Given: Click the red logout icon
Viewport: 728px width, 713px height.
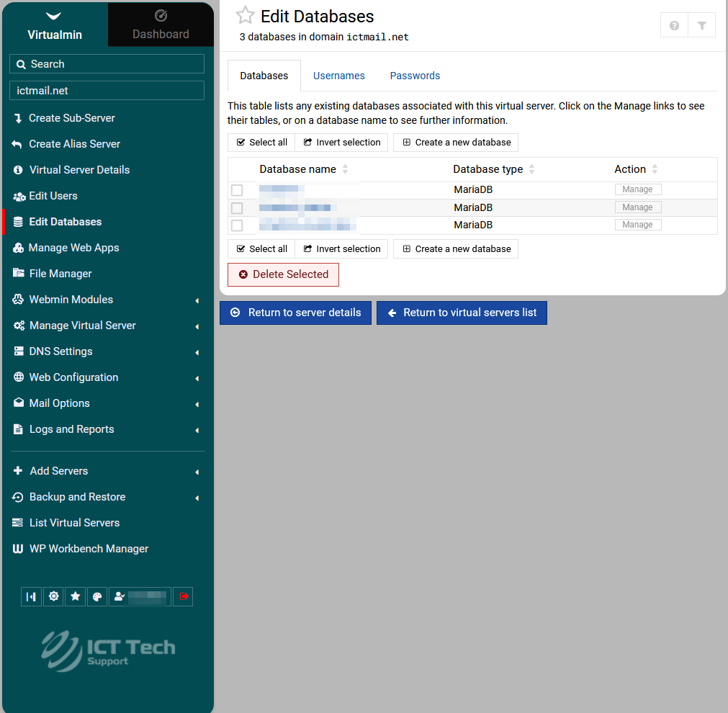Looking at the screenshot, I should click(183, 597).
